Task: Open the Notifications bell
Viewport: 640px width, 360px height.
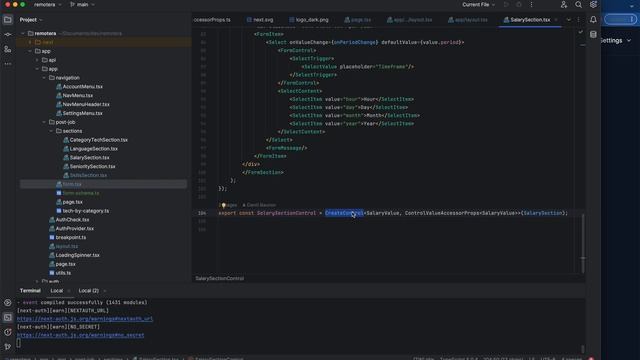Action: pyautogui.click(x=593, y=20)
